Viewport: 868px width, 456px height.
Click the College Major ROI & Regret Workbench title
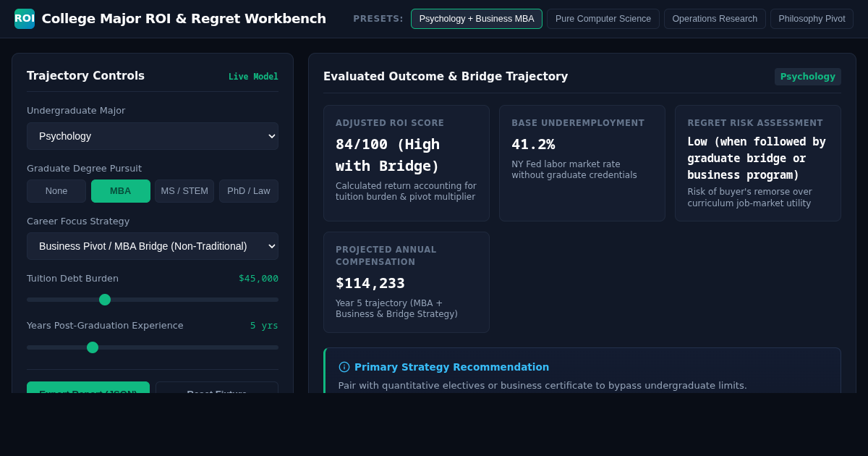point(184,19)
